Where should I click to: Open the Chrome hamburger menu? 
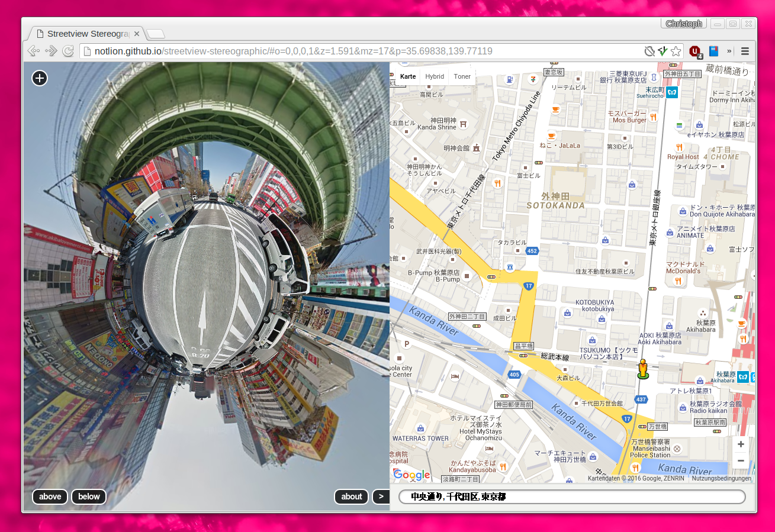point(745,51)
